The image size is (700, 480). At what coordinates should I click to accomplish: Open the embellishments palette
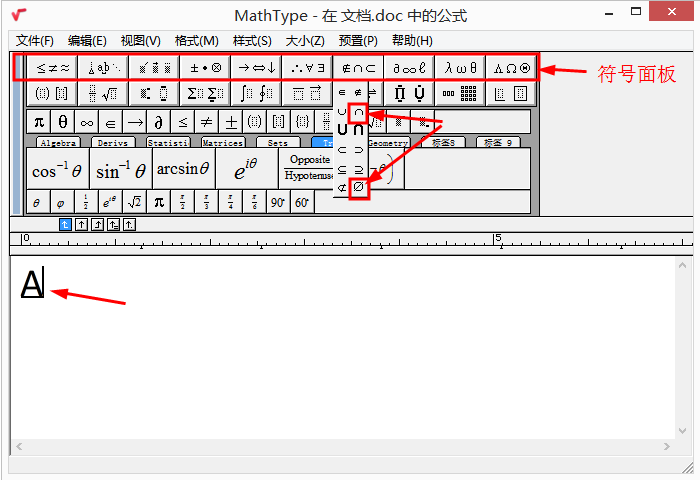click(x=154, y=68)
